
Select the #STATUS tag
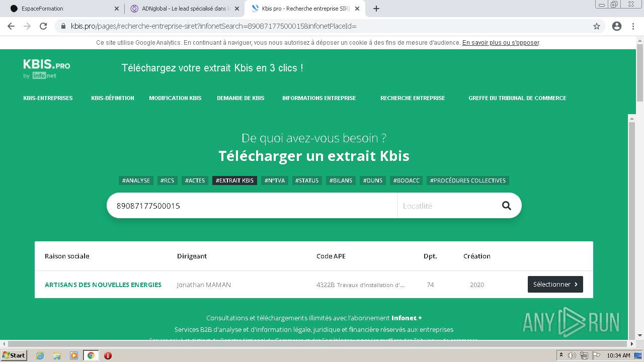click(307, 180)
